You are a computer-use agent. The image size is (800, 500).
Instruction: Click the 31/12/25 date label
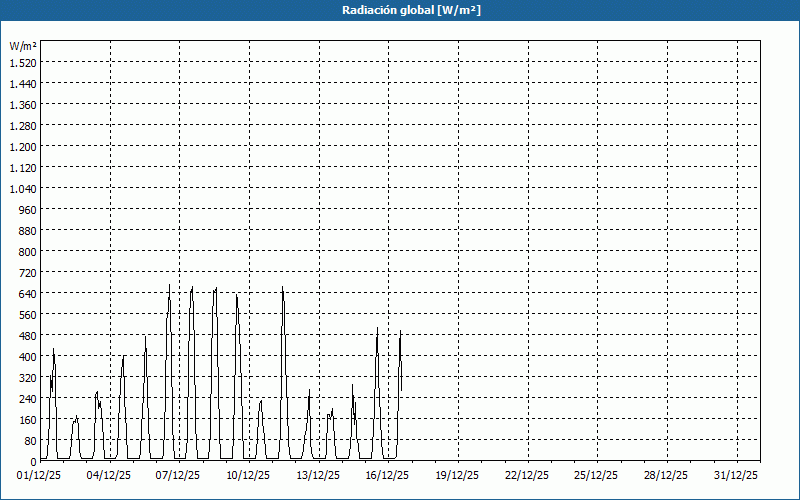click(737, 475)
